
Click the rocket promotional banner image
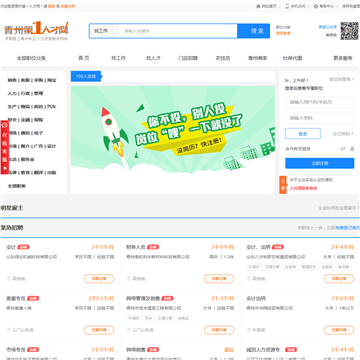[173, 140]
